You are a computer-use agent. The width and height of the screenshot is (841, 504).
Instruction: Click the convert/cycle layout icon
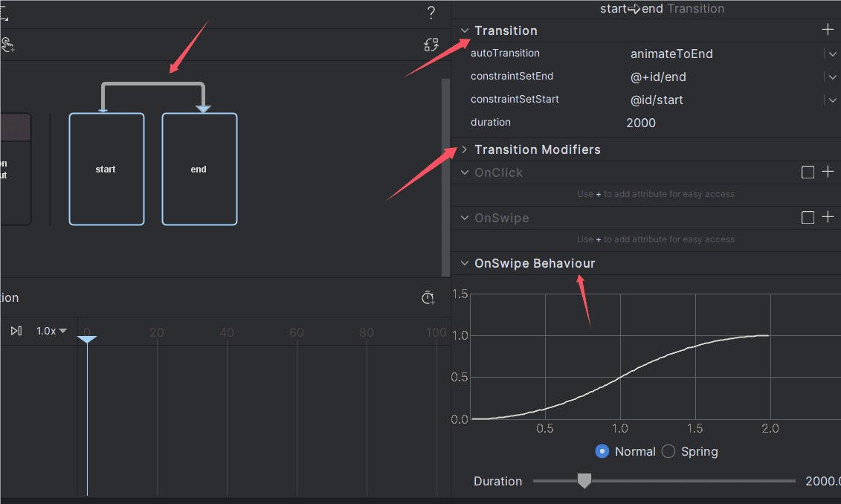[x=431, y=45]
